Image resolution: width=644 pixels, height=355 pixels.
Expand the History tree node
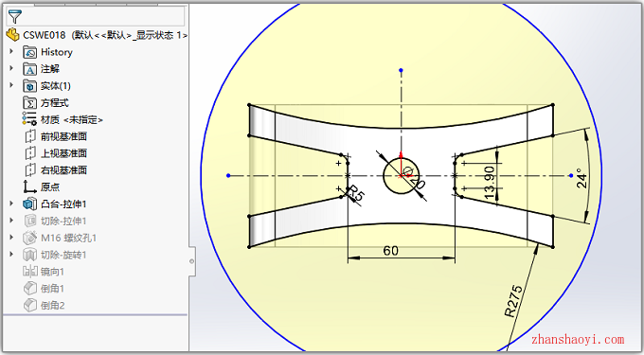pyautogui.click(x=11, y=52)
